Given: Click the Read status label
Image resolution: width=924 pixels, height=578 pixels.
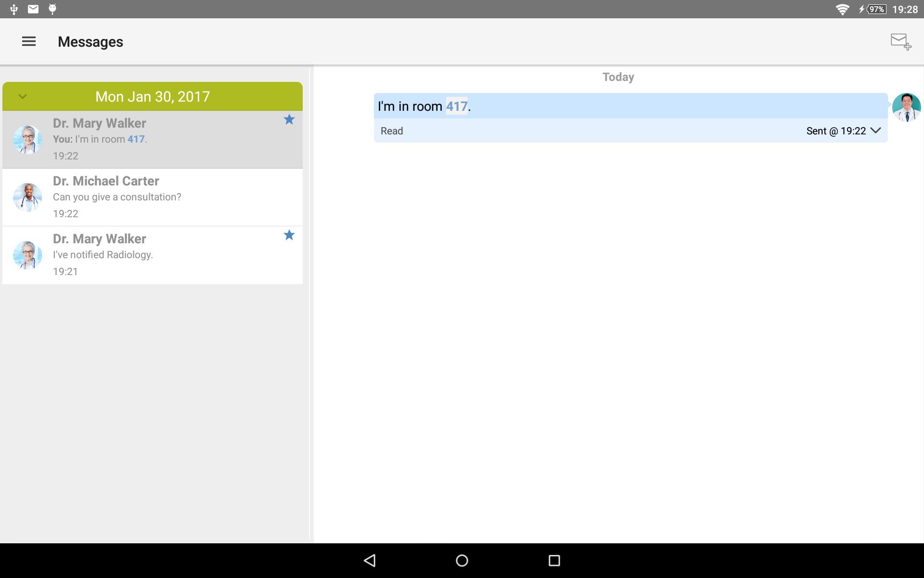Looking at the screenshot, I should [x=392, y=131].
